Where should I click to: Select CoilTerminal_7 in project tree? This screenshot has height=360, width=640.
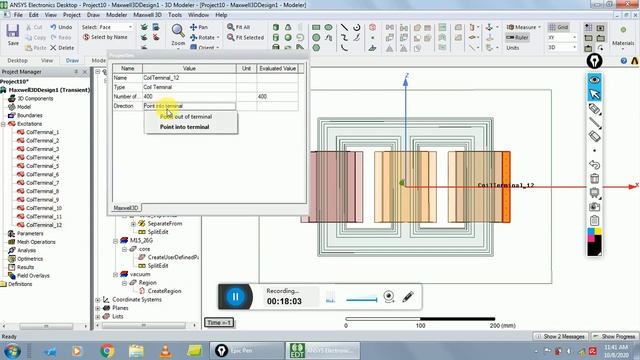click(x=42, y=183)
